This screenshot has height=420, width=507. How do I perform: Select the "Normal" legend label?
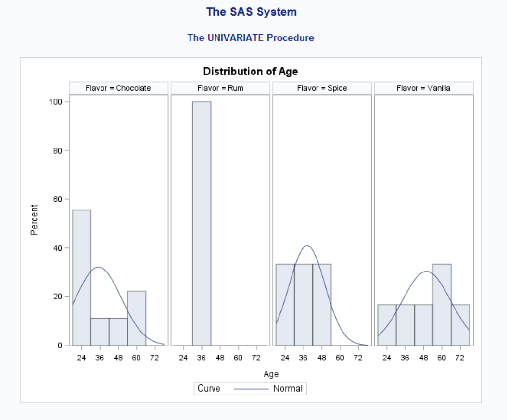[x=288, y=389]
